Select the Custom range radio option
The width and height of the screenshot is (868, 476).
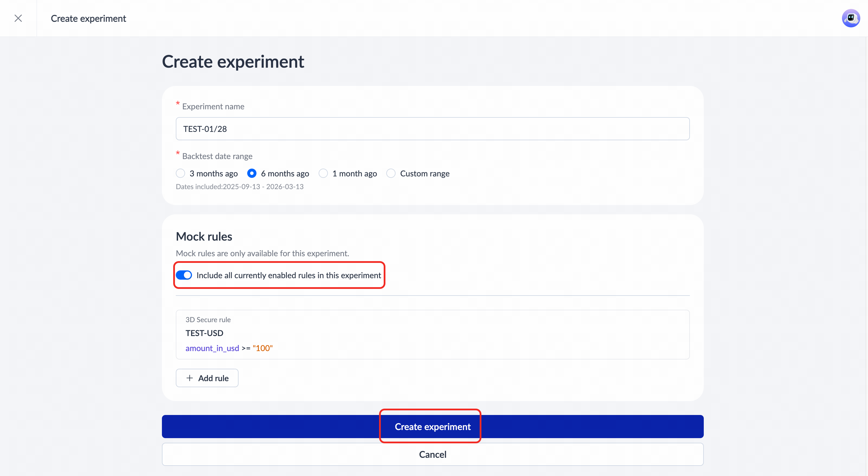point(391,173)
